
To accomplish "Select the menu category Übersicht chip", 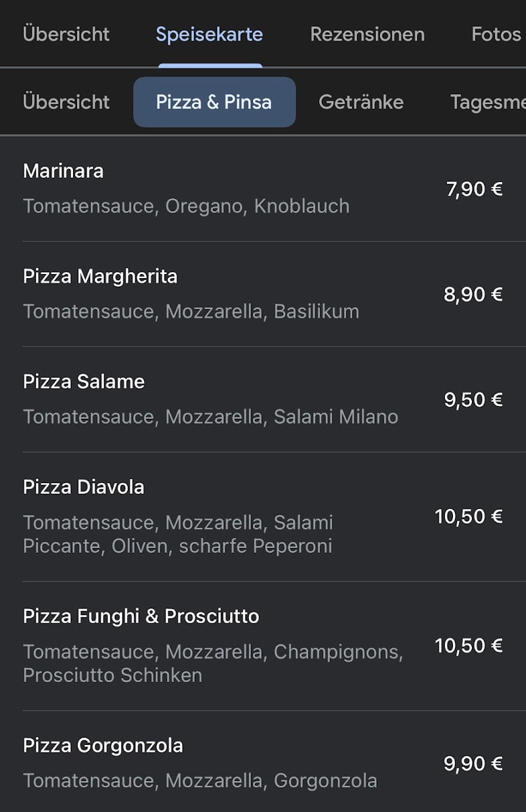I will [66, 102].
